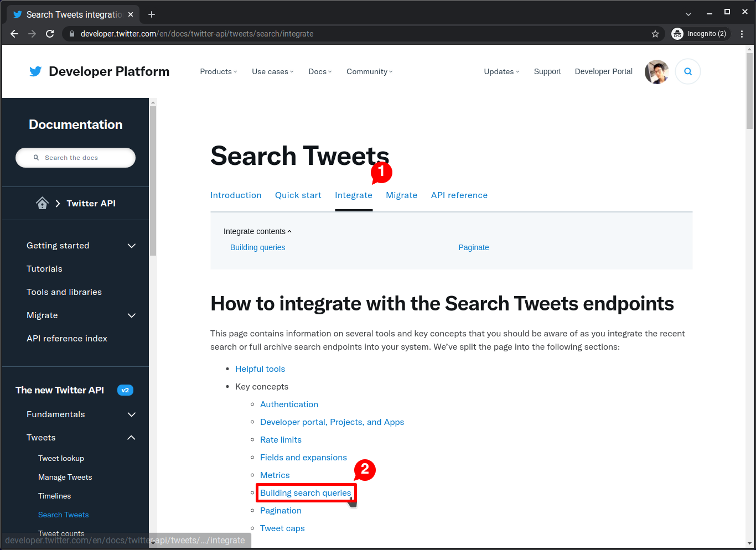This screenshot has width=756, height=550.
Task: Collapse the Tweets sidebar section
Action: 132,438
